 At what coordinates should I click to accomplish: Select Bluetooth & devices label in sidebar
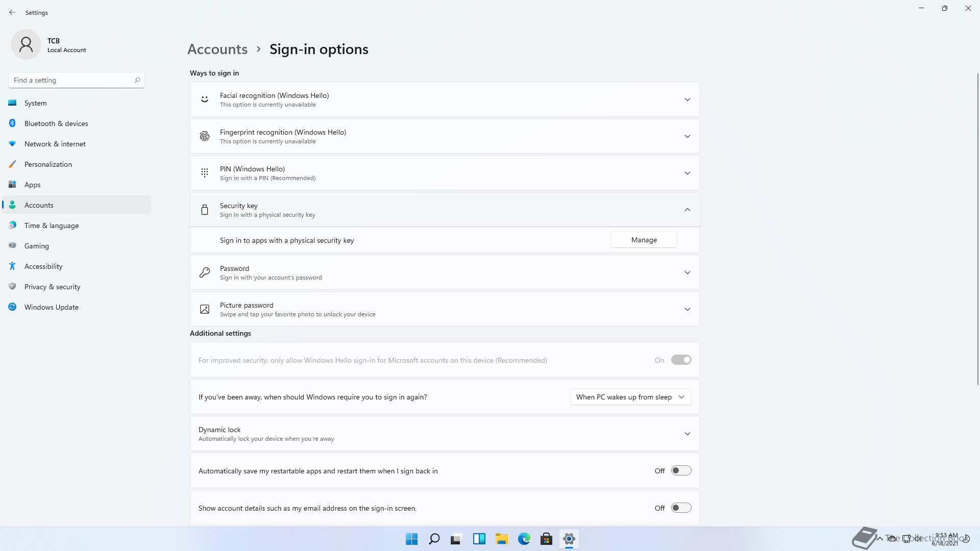point(56,123)
